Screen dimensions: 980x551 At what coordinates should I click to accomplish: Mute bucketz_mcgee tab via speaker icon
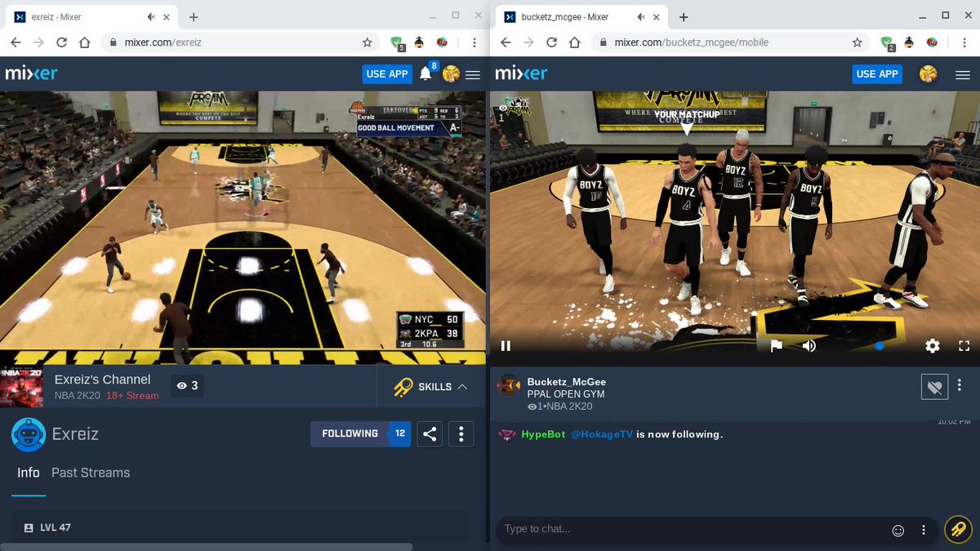click(641, 16)
